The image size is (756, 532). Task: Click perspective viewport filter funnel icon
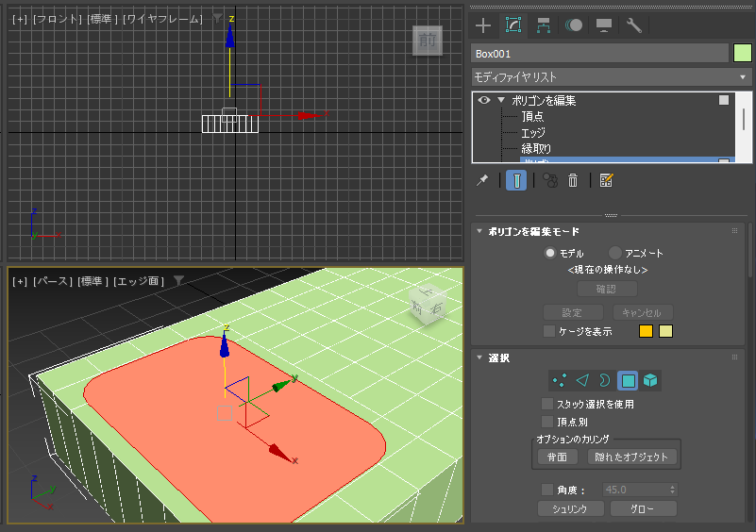tap(179, 280)
